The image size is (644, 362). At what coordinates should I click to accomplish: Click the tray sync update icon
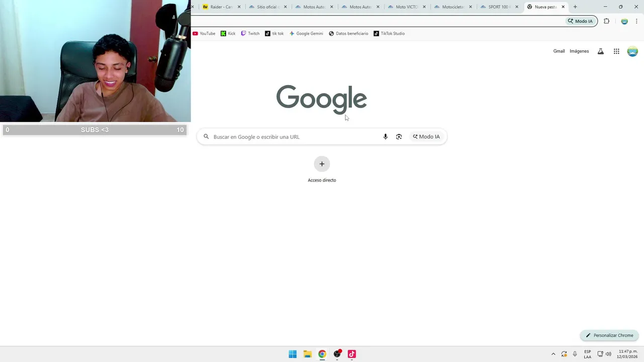coord(564,354)
